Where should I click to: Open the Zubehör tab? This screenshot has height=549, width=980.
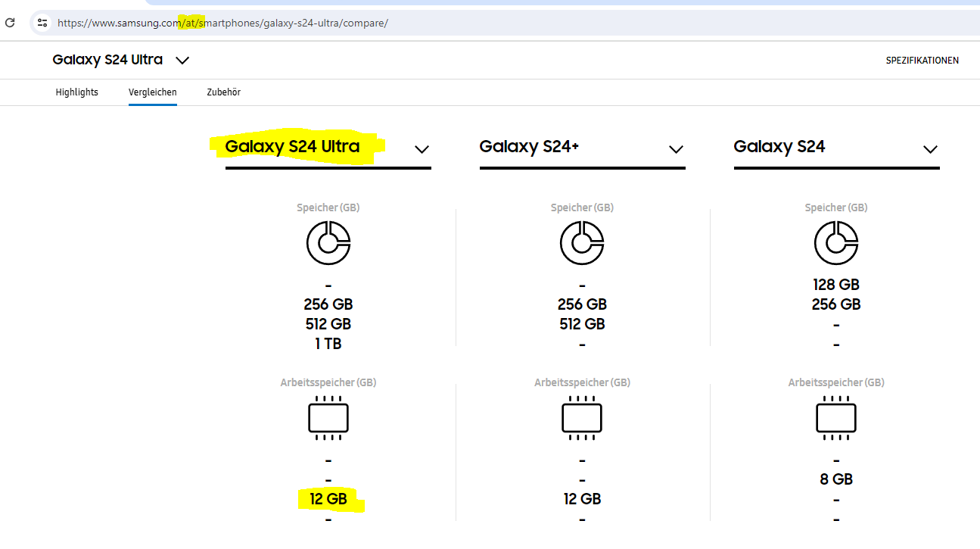[223, 92]
